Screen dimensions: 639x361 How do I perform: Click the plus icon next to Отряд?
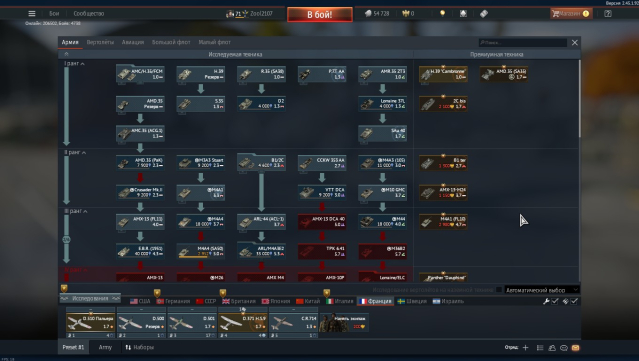(525, 348)
